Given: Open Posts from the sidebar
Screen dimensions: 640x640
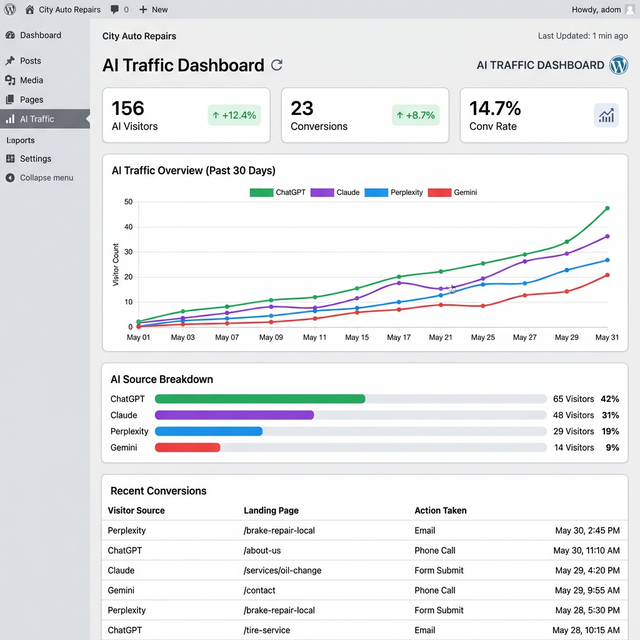Looking at the screenshot, I should point(29,61).
